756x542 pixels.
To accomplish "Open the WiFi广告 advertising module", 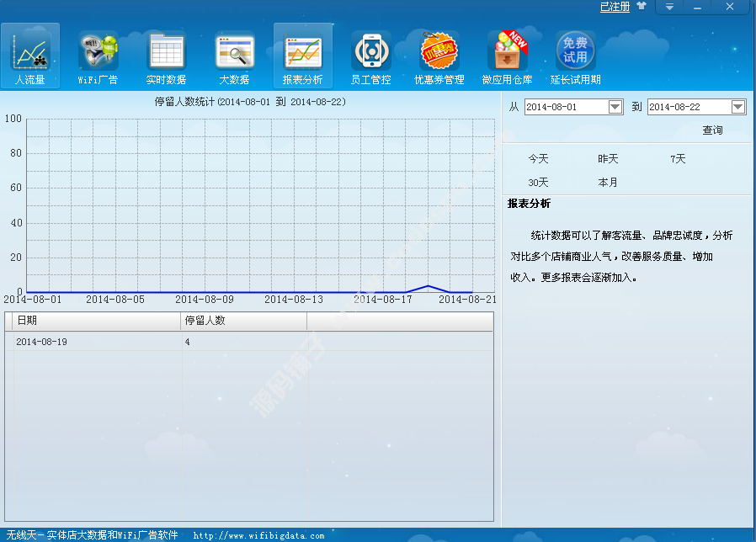I will pyautogui.click(x=98, y=56).
